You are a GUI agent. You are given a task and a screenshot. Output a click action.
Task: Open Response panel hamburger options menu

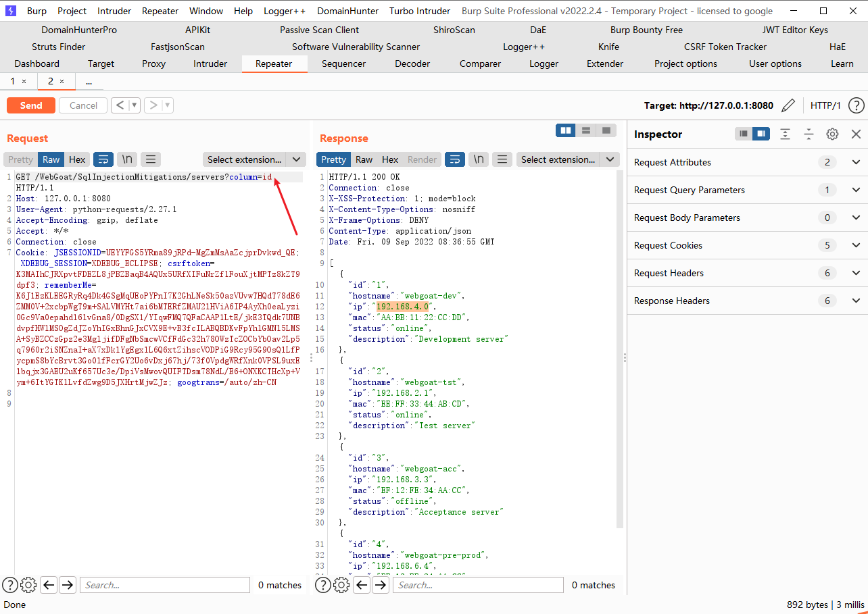pos(502,159)
